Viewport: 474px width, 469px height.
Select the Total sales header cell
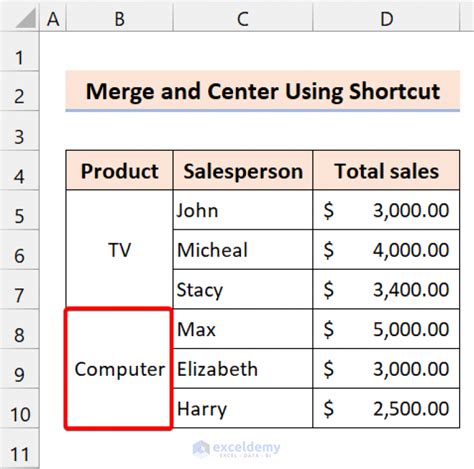click(386, 170)
